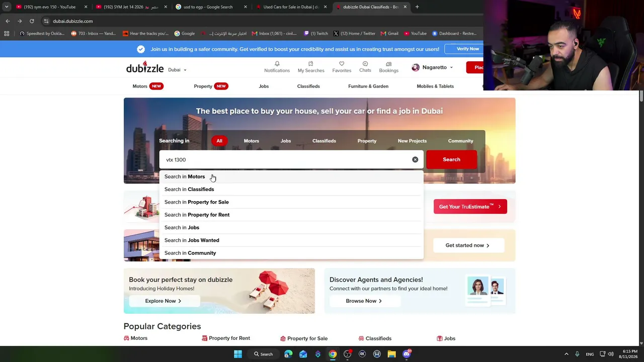This screenshot has width=644, height=362.
Task: Open the 4K app in the taskbar
Action: [362, 354]
